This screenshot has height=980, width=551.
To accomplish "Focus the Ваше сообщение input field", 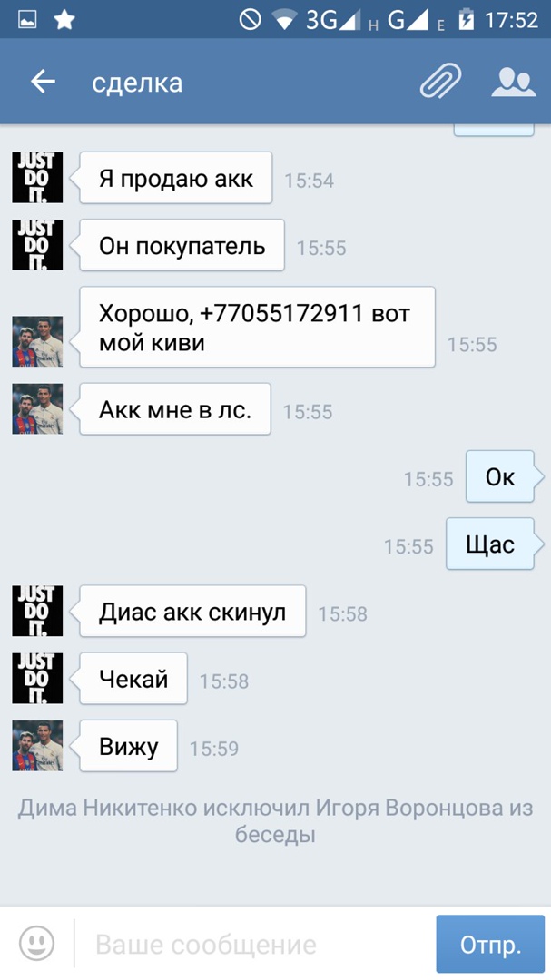I will click(253, 945).
